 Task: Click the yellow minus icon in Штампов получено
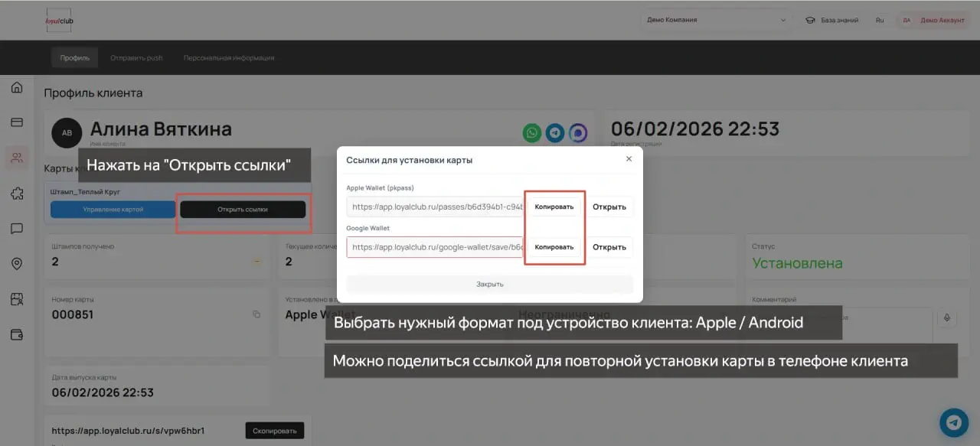point(256,262)
